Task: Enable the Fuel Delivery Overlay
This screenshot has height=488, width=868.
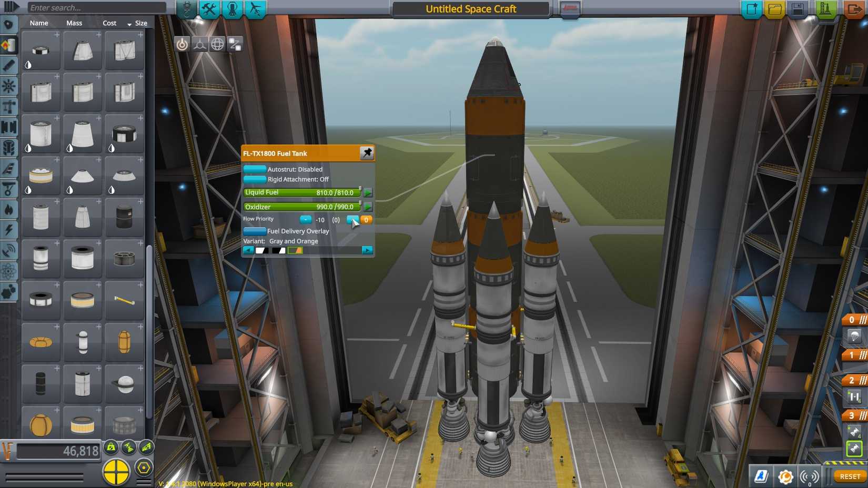Action: tap(255, 231)
